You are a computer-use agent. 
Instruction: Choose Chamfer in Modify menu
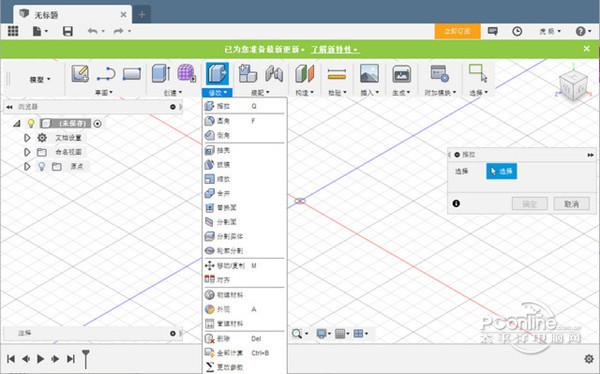click(245, 135)
